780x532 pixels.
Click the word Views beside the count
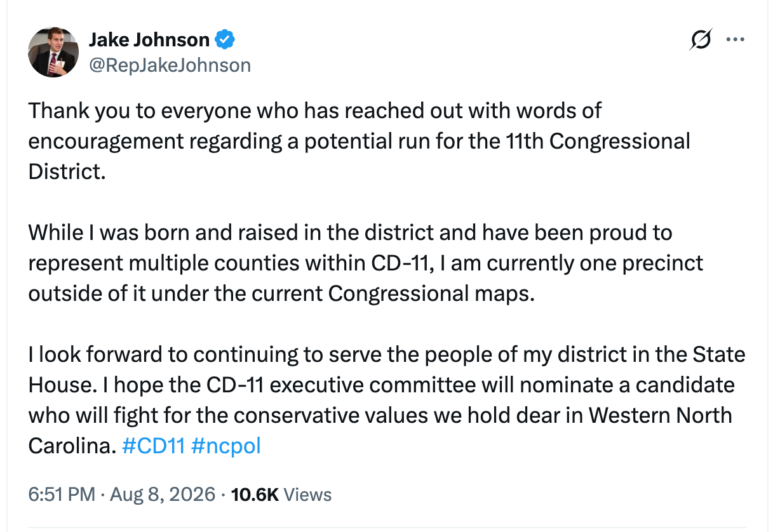coord(307,495)
